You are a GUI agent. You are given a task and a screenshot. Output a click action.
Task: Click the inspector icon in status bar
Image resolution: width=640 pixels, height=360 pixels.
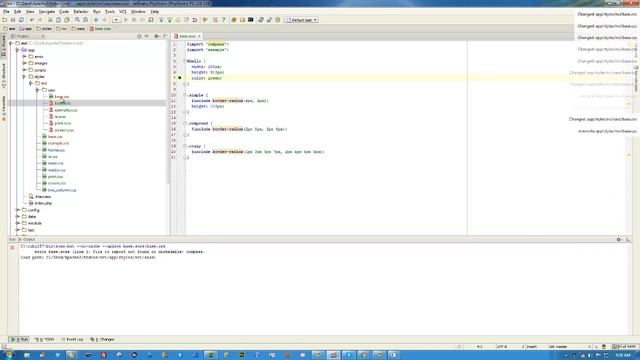coord(604,347)
